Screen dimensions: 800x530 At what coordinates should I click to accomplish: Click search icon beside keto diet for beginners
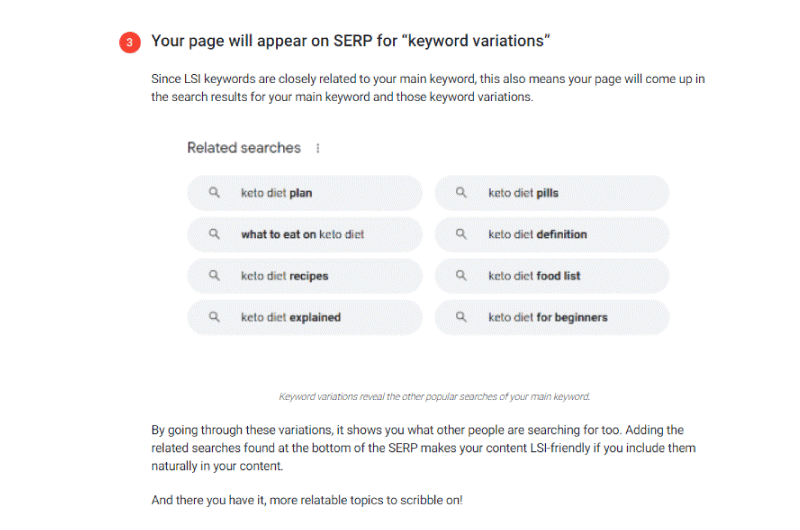click(x=461, y=317)
